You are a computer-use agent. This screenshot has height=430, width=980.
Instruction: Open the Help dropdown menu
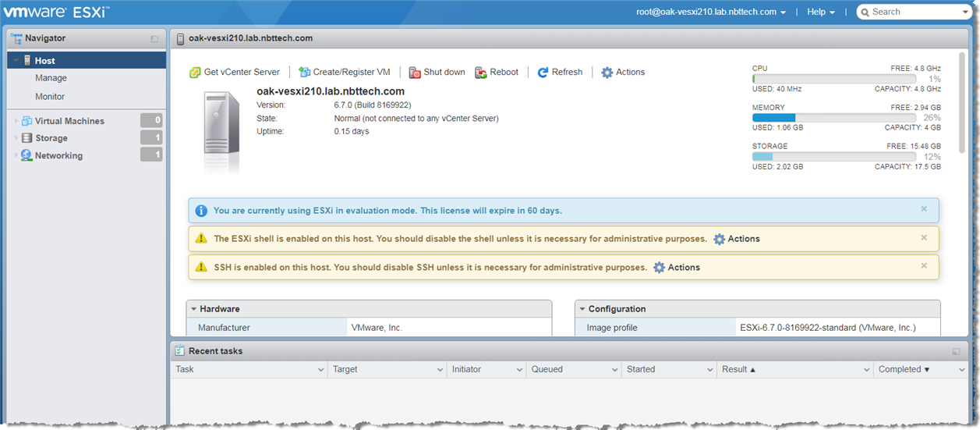[x=821, y=12]
